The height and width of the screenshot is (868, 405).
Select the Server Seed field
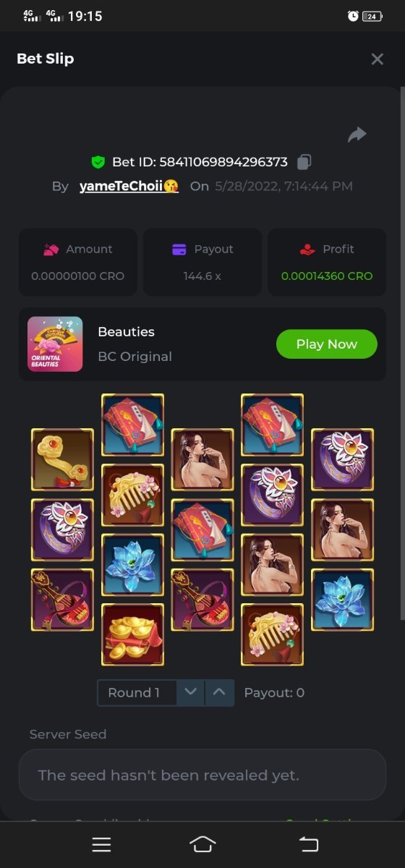pyautogui.click(x=202, y=775)
